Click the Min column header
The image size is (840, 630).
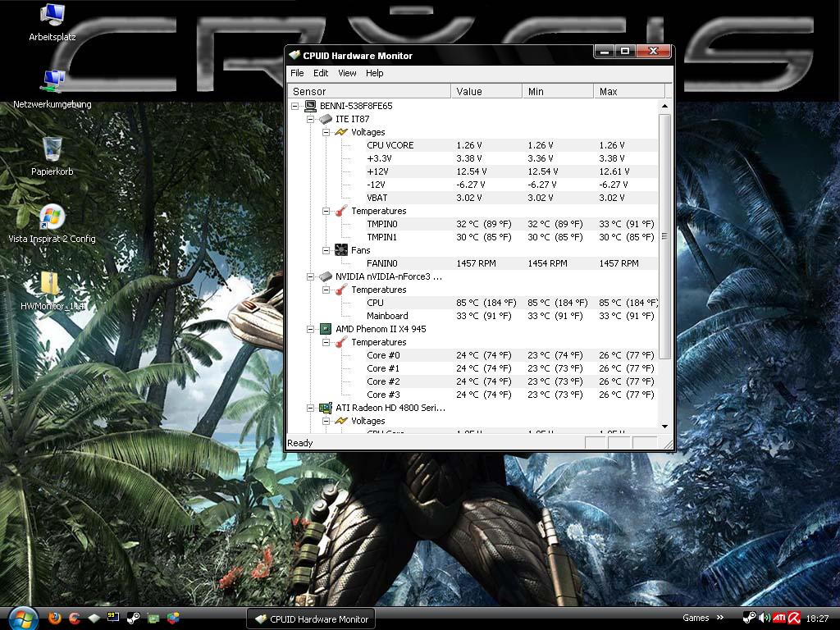pyautogui.click(x=558, y=91)
